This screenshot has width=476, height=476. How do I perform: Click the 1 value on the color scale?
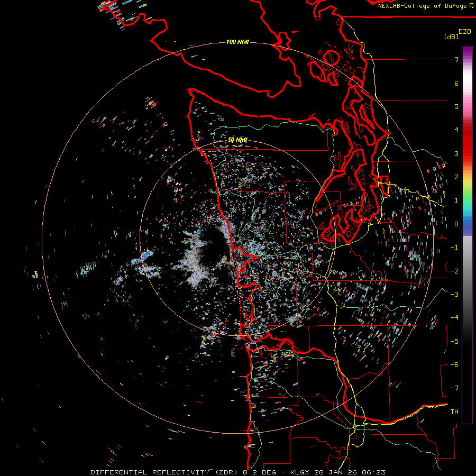coord(456,200)
